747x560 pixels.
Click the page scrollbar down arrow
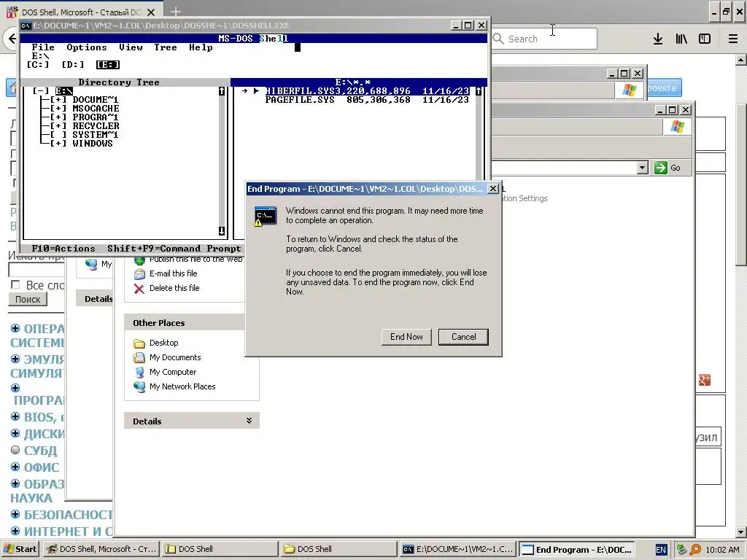[741, 532]
